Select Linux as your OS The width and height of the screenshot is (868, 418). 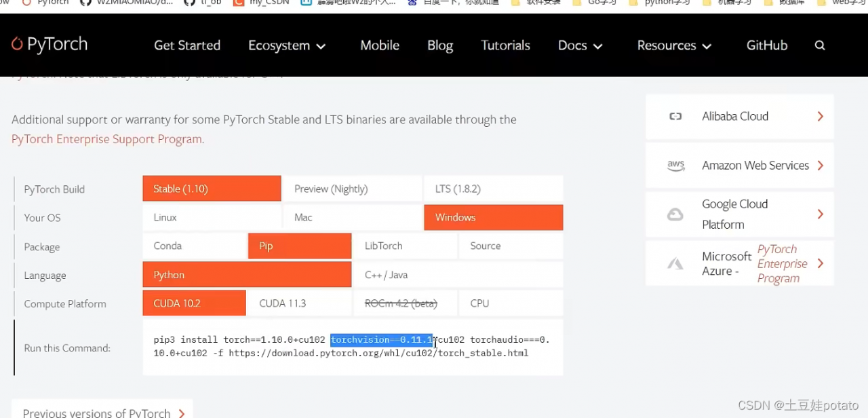pyautogui.click(x=212, y=217)
